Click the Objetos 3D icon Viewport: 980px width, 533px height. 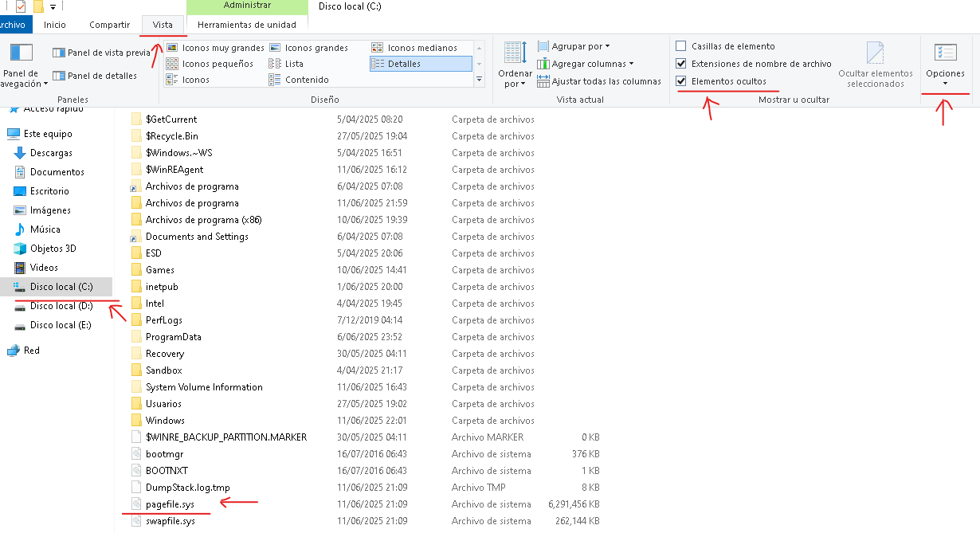coord(21,249)
